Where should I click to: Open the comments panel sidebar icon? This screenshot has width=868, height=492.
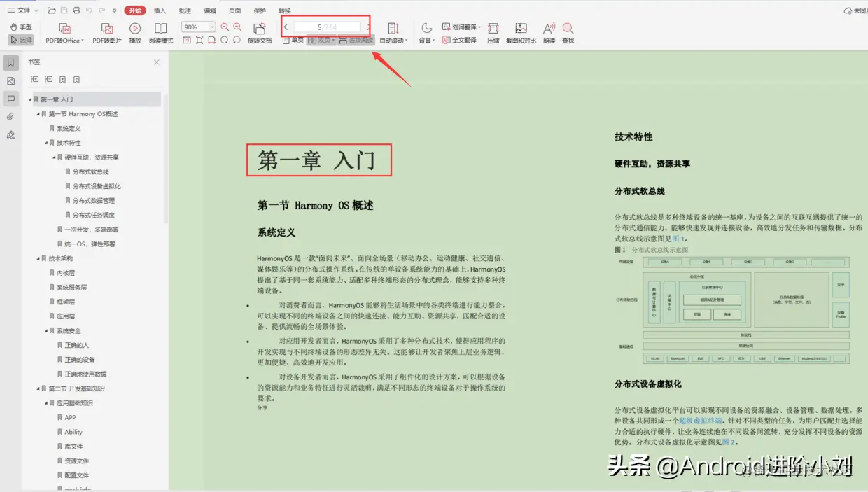pyautogui.click(x=10, y=99)
